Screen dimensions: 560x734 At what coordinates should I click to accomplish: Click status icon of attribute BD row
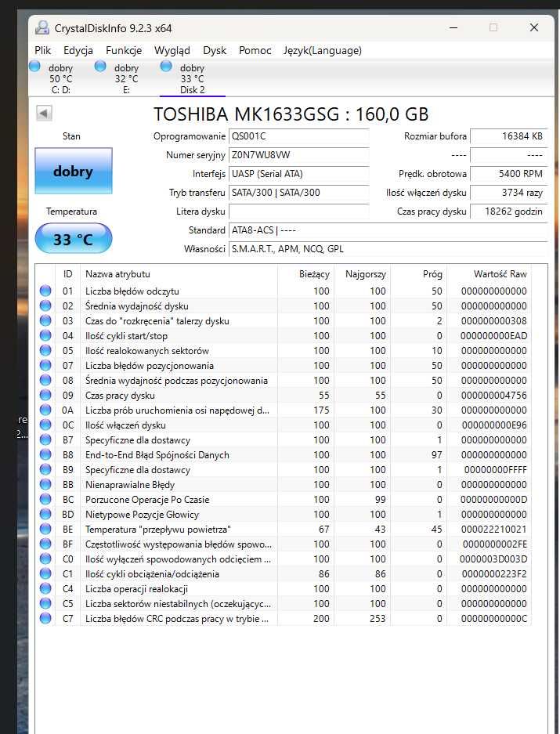(x=45, y=514)
